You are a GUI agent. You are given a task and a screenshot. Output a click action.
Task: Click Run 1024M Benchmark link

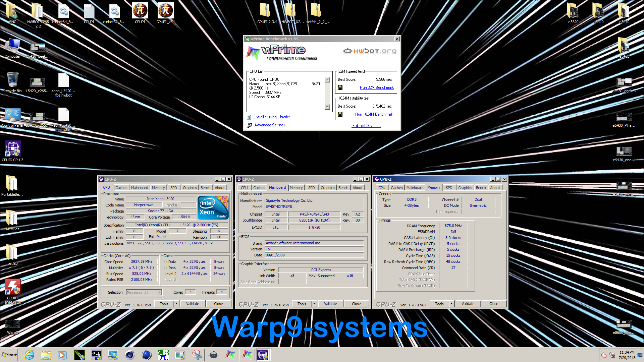click(x=374, y=114)
